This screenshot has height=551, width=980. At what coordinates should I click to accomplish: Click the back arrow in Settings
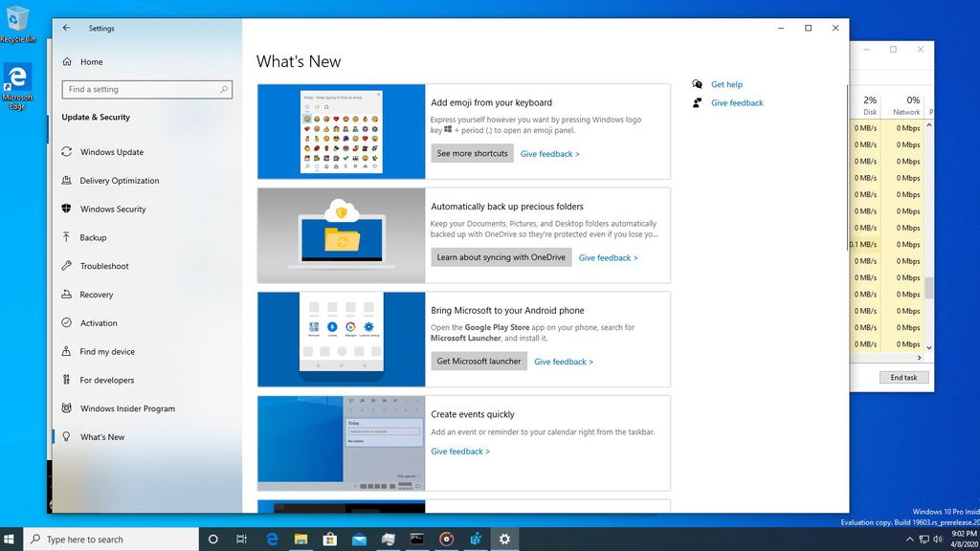tap(65, 28)
